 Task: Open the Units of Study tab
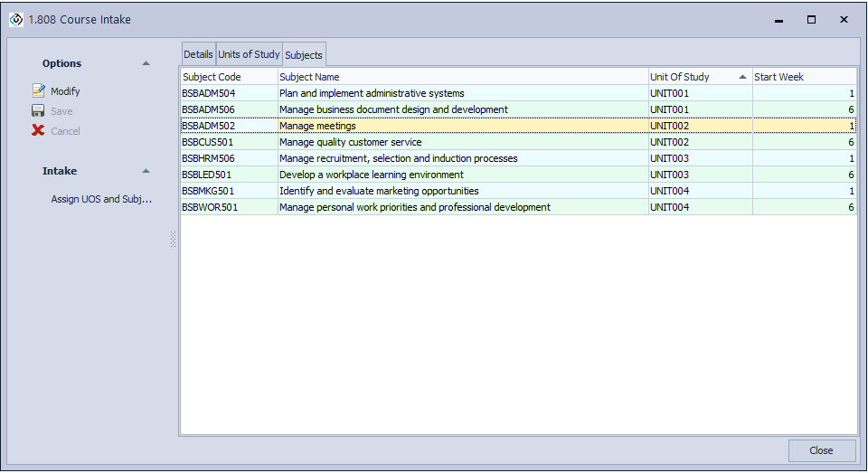250,54
